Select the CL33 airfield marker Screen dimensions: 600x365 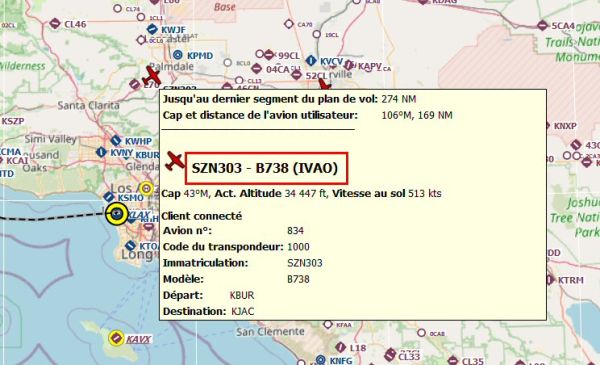[390, 354]
